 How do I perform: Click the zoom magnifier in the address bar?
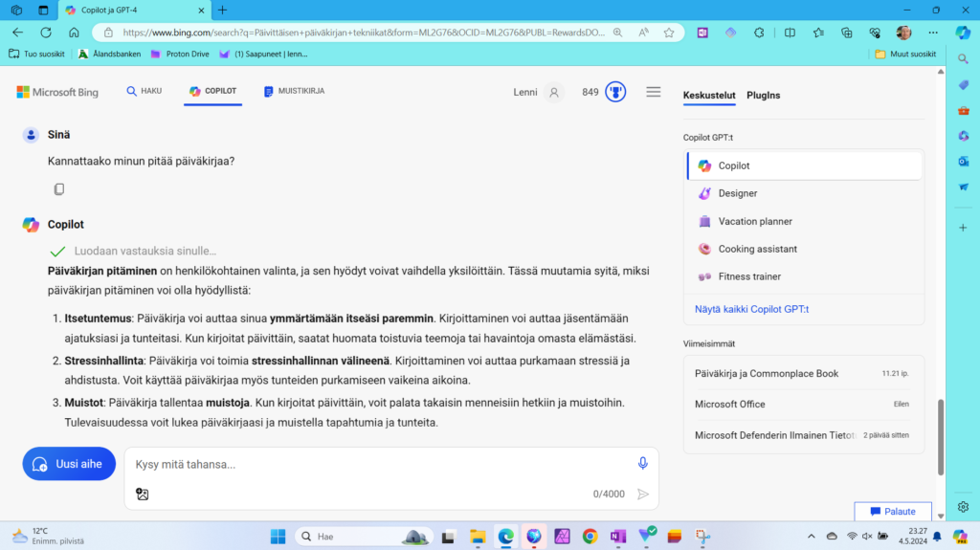coord(617,33)
